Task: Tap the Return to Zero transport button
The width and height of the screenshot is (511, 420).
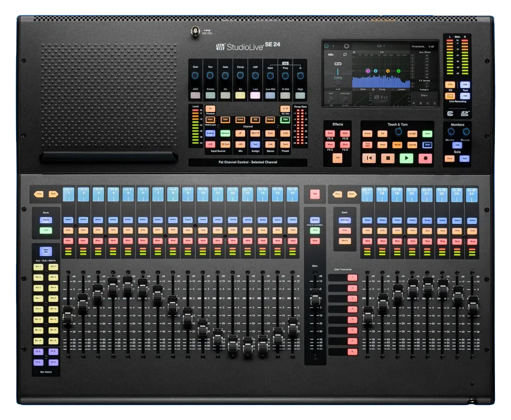Action: coord(369,158)
